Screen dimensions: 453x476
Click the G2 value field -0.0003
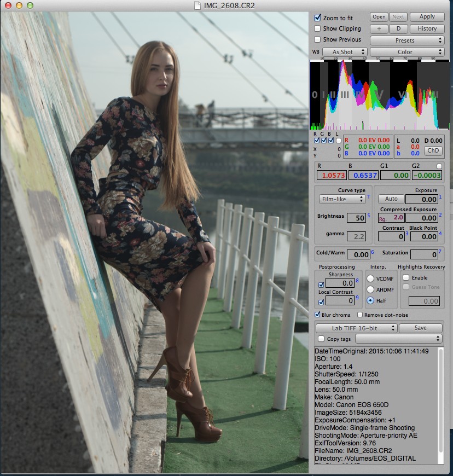[427, 175]
